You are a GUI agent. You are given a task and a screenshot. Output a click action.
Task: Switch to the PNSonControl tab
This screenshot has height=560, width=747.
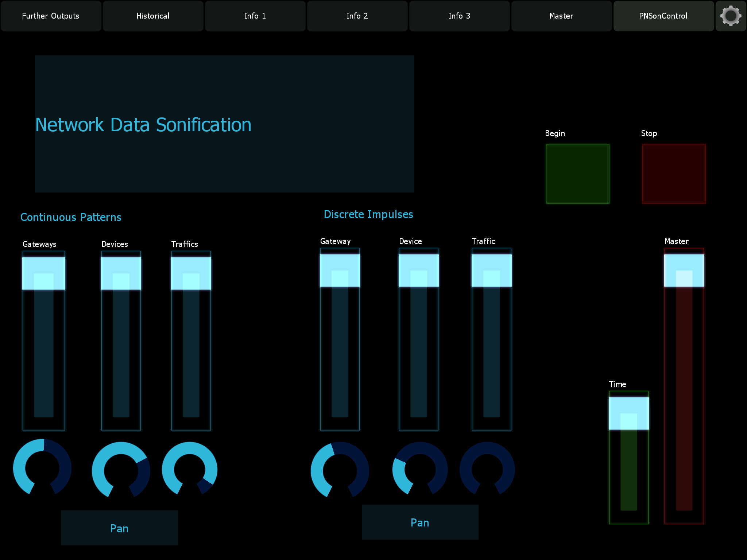tap(663, 16)
